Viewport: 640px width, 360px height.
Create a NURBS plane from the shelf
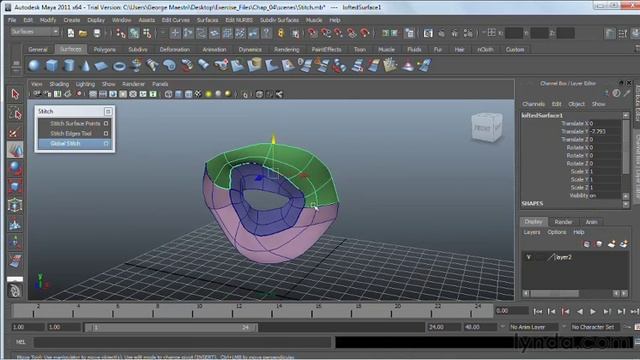102,65
